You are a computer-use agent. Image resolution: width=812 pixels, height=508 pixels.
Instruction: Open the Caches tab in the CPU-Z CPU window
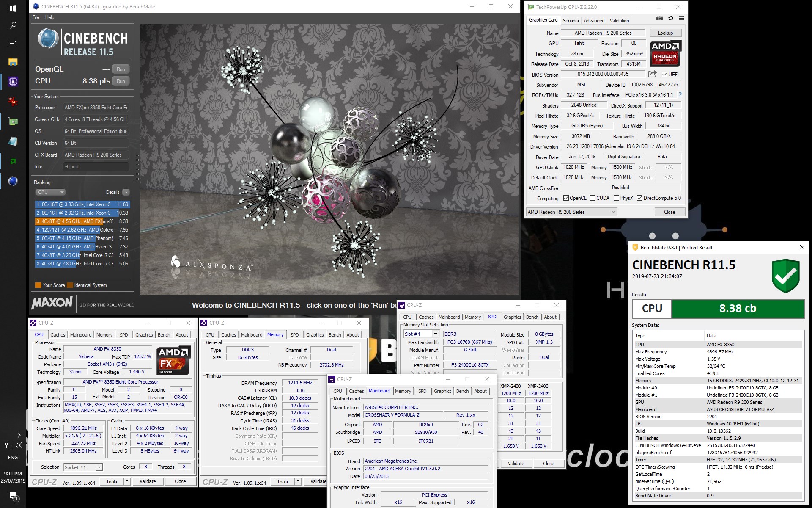[x=58, y=335]
